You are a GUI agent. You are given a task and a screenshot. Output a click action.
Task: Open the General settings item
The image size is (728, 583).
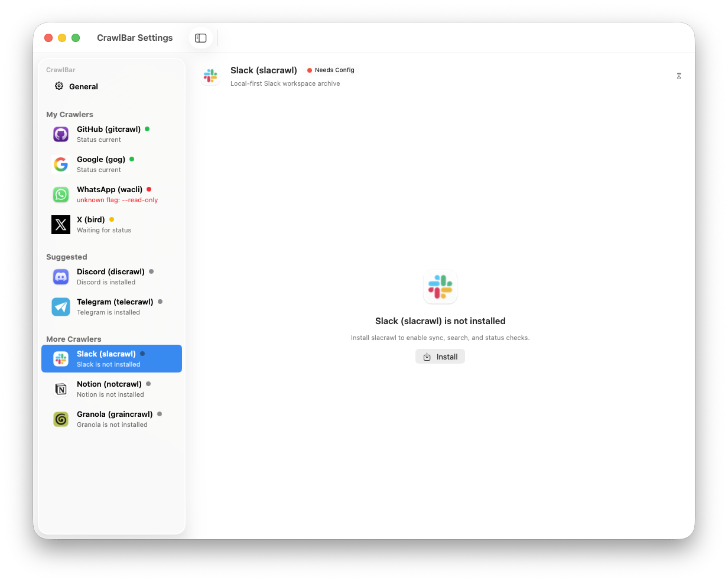112,86
